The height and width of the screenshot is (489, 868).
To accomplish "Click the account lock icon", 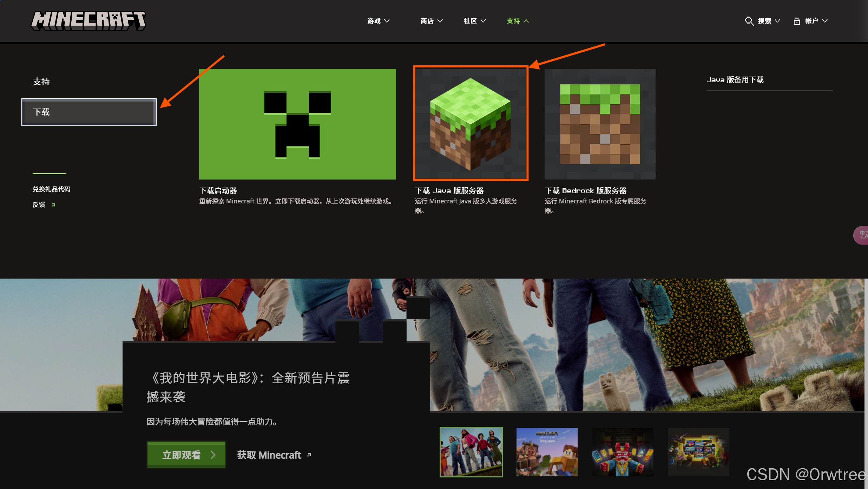I will pyautogui.click(x=797, y=21).
